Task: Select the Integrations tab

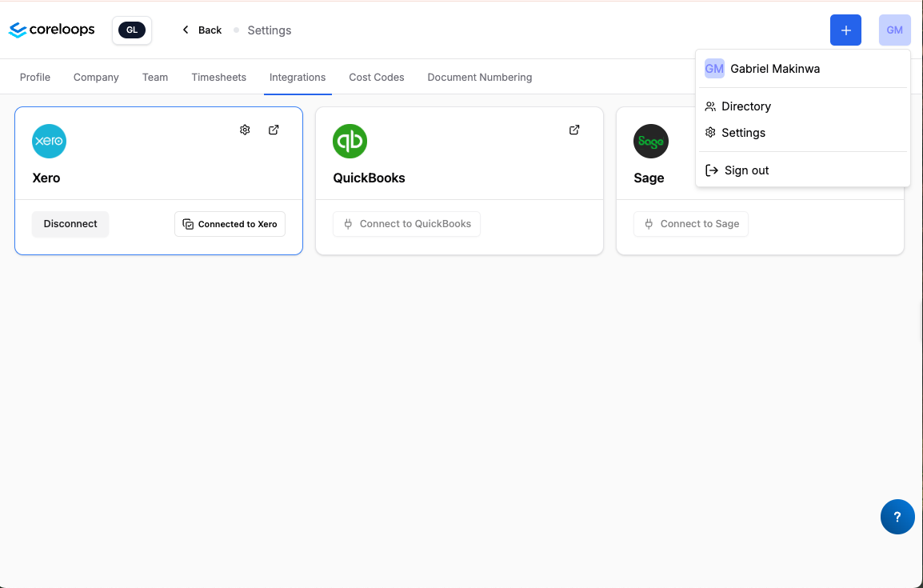Action: 298,77
